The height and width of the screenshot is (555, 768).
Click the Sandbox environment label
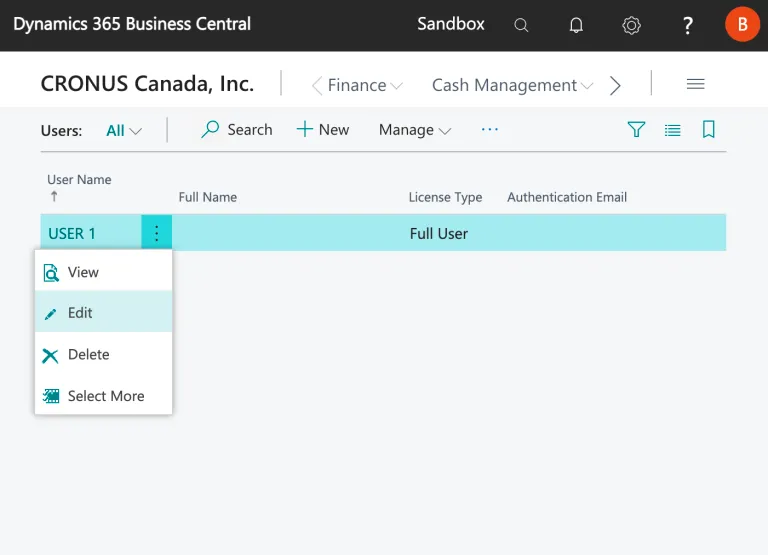(x=451, y=24)
